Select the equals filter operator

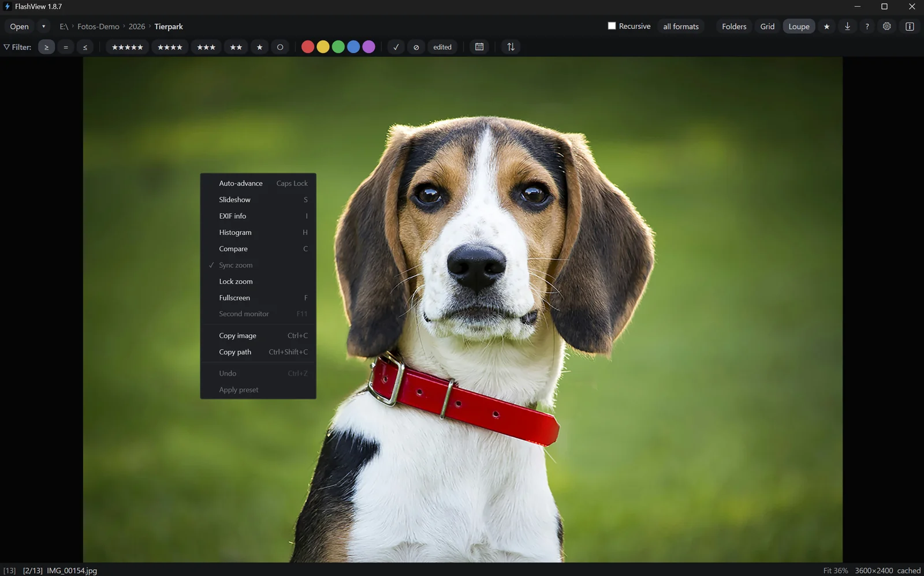66,47
